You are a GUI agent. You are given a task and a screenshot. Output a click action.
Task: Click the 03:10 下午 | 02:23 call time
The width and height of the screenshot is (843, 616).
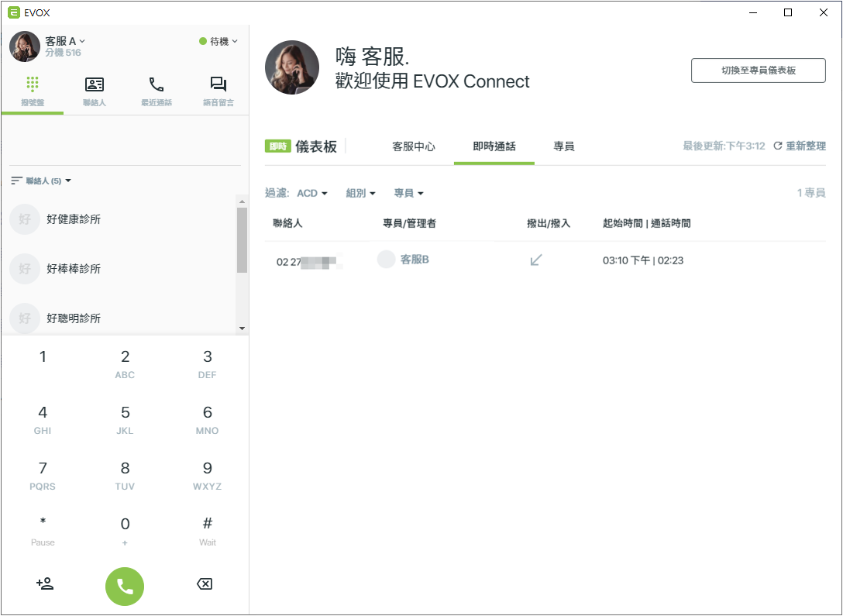click(643, 260)
